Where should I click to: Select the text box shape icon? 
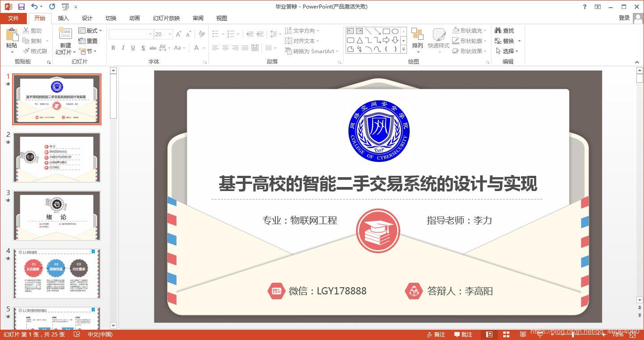350,31
